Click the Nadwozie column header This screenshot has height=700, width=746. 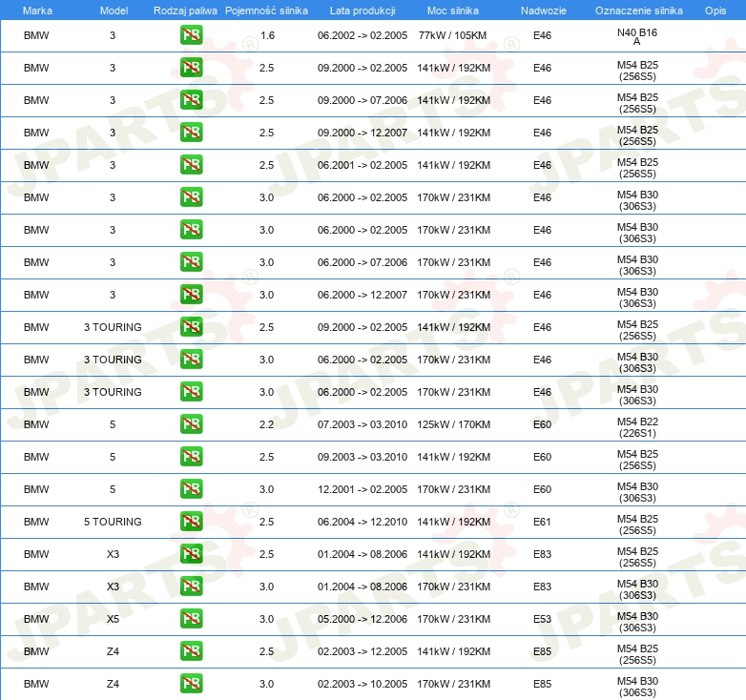(544, 10)
